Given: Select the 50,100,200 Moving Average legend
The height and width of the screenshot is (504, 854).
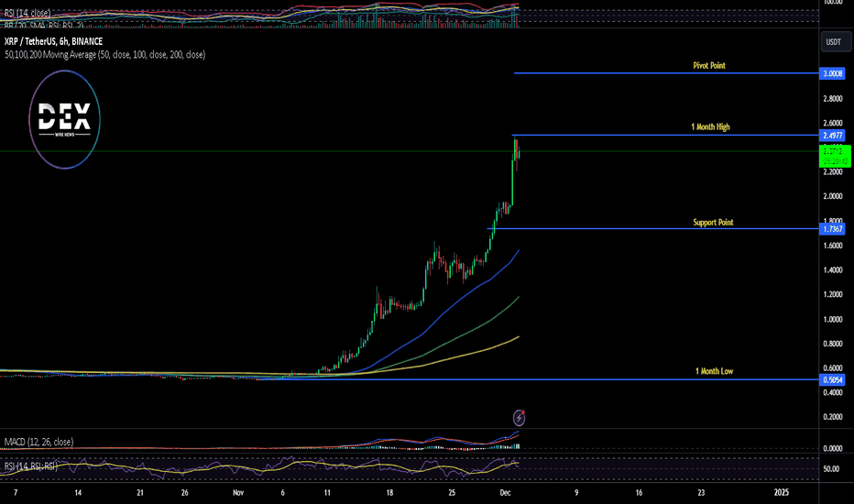Looking at the screenshot, I should click(105, 54).
